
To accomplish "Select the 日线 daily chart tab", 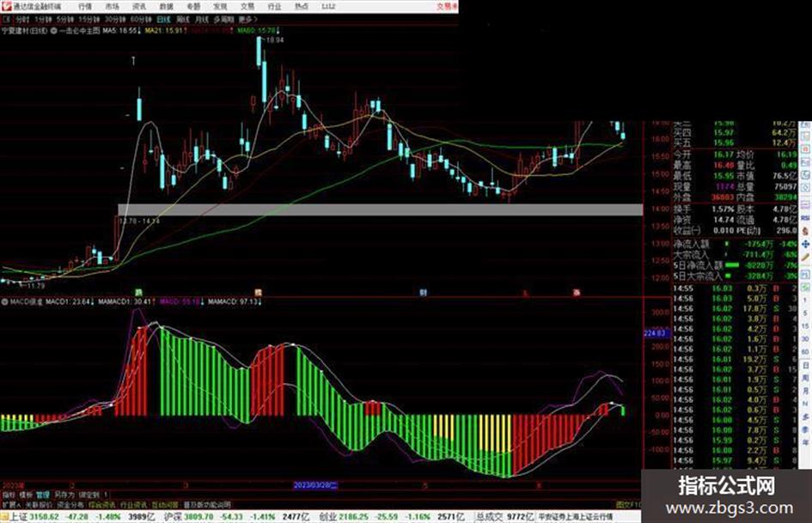I will point(163,19).
